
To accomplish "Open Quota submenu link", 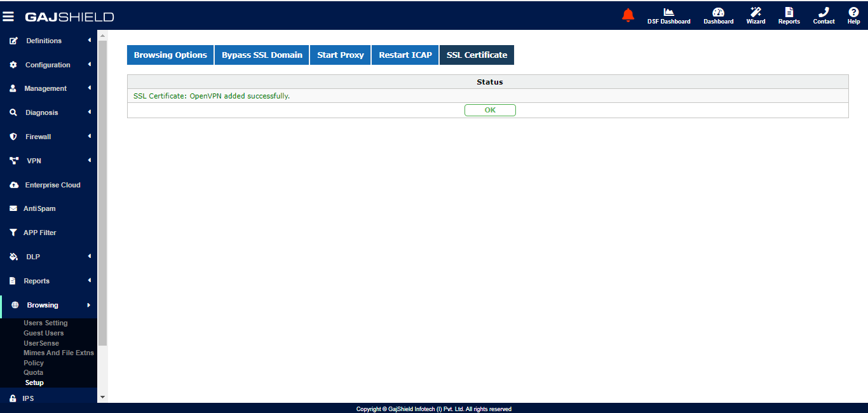I will [34, 372].
